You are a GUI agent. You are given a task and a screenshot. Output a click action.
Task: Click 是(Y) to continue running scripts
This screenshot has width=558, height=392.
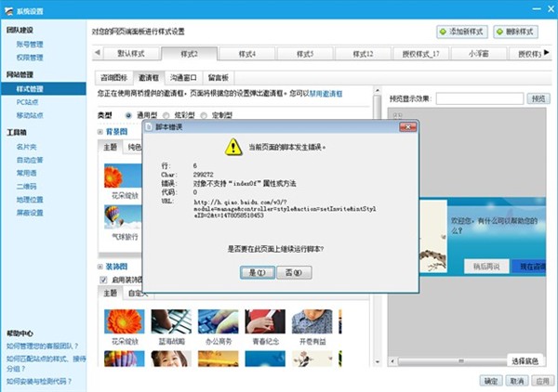[x=258, y=272]
